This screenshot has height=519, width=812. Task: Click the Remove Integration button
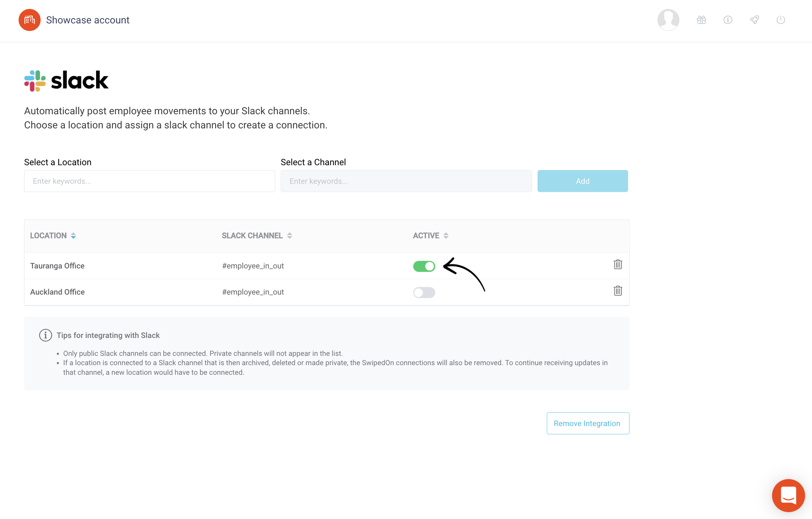click(588, 423)
